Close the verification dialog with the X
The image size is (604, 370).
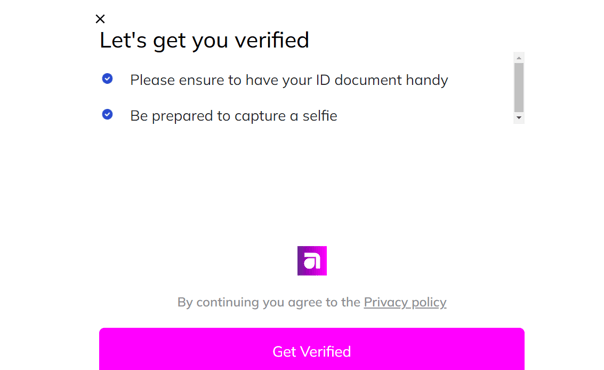pos(100,19)
